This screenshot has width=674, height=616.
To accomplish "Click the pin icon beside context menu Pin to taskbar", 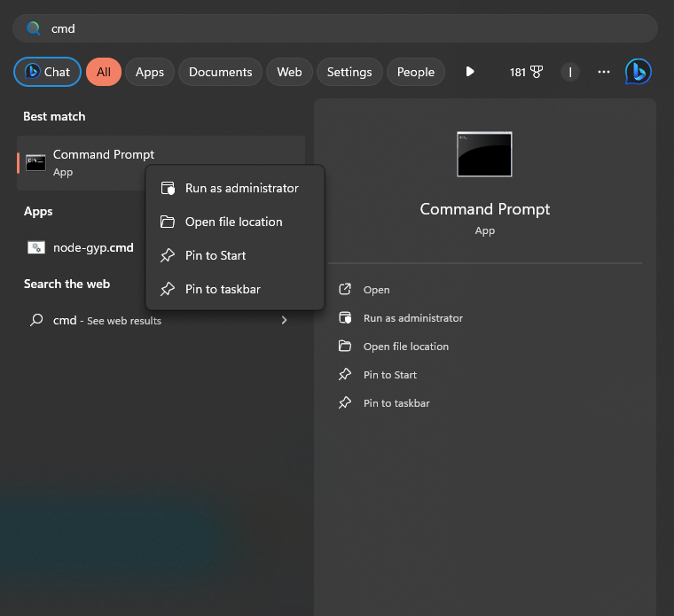I will (168, 289).
